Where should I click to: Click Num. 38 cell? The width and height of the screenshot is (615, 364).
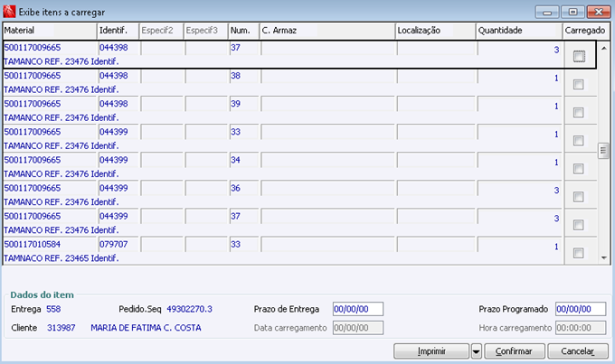tap(244, 76)
